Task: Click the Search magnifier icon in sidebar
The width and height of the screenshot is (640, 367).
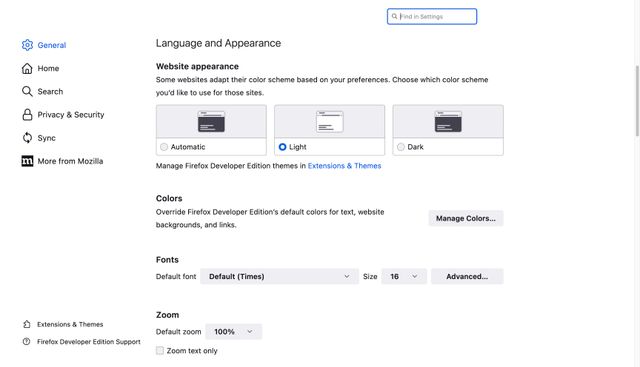Action: 27,91
